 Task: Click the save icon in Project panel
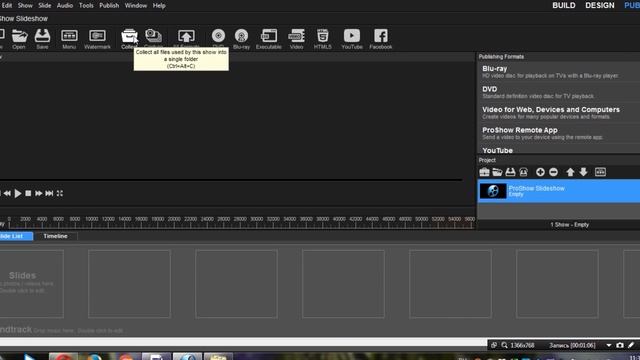(510, 172)
